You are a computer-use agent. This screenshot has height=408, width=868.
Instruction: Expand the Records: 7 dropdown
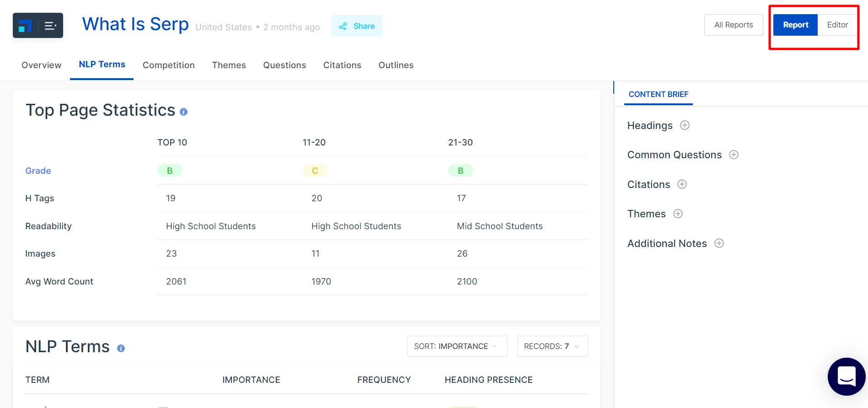click(x=552, y=346)
